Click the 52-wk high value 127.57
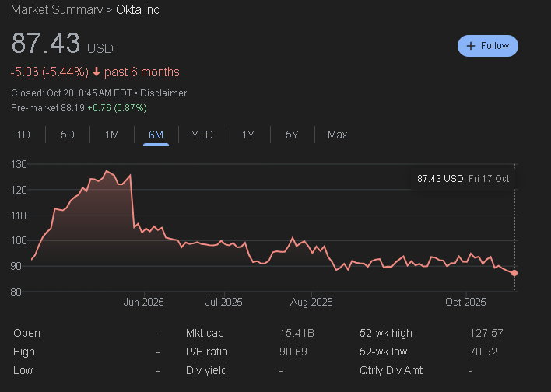 tap(486, 333)
